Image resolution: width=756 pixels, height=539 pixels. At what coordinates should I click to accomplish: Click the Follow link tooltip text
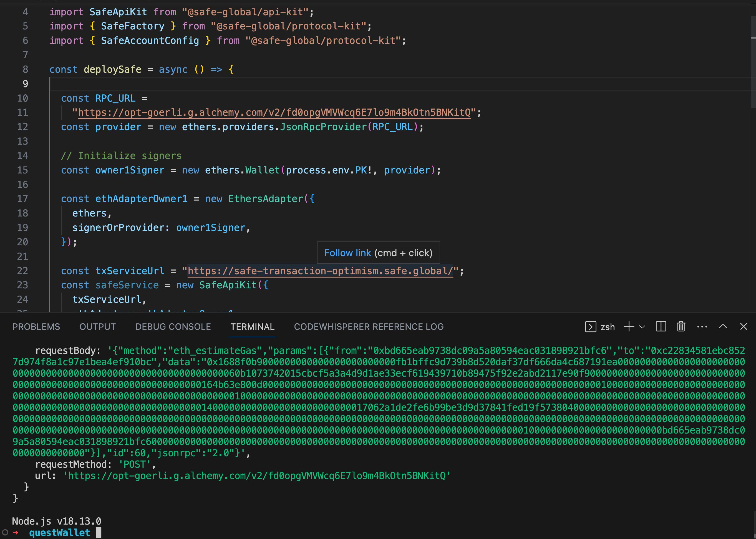(347, 253)
